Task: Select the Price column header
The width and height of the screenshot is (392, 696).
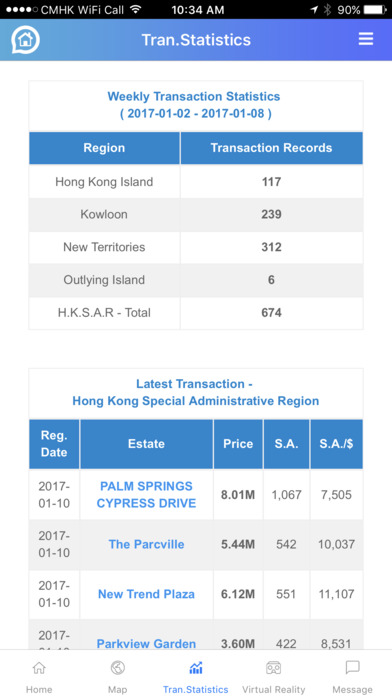Action: coord(238,444)
